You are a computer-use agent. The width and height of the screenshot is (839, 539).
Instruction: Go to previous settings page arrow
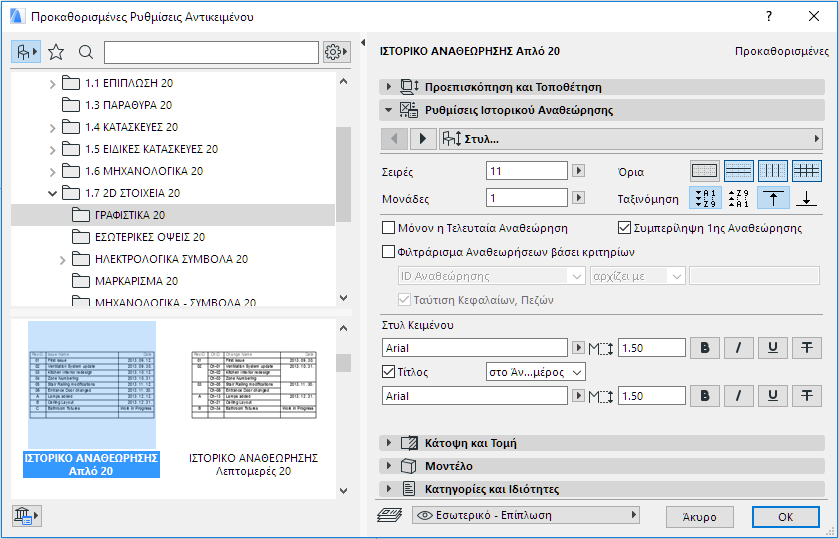coord(394,139)
